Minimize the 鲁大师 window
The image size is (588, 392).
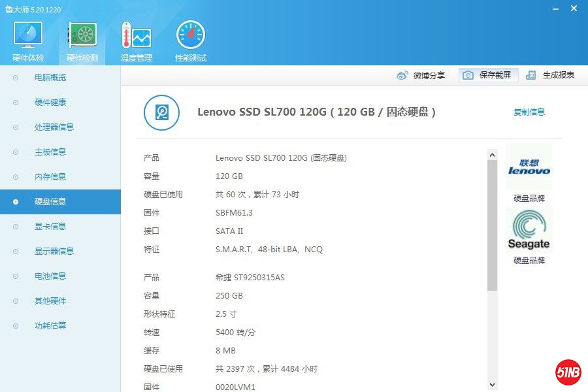click(556, 8)
